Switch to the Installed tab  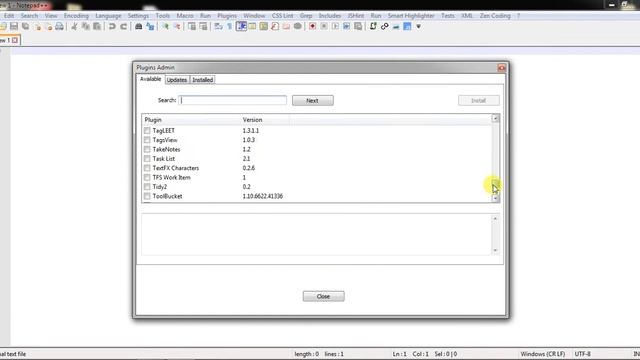203,80
